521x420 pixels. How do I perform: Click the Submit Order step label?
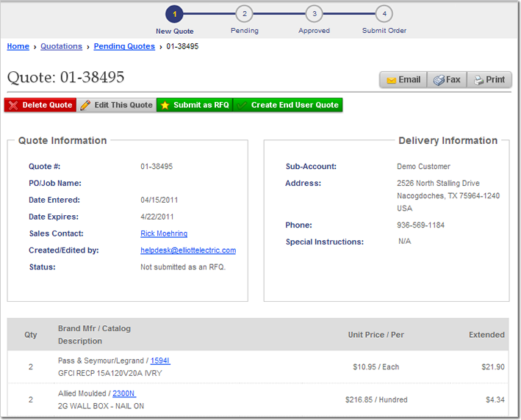tap(384, 31)
